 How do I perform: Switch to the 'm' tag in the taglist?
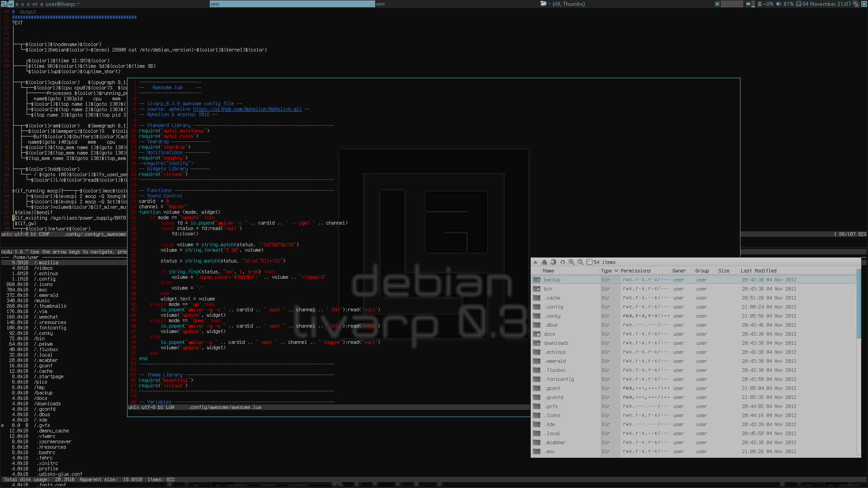tap(35, 4)
